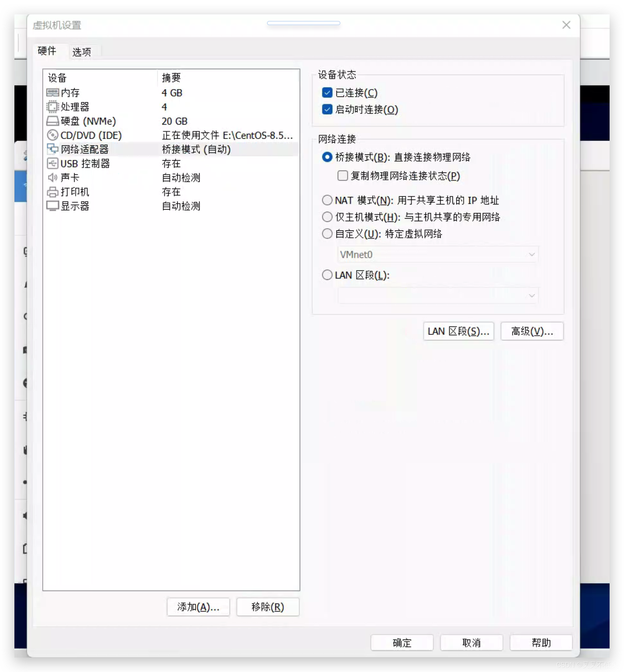The width and height of the screenshot is (624, 672).
Task: Select 自定义(U) virtual network radio
Action: [x=327, y=234]
